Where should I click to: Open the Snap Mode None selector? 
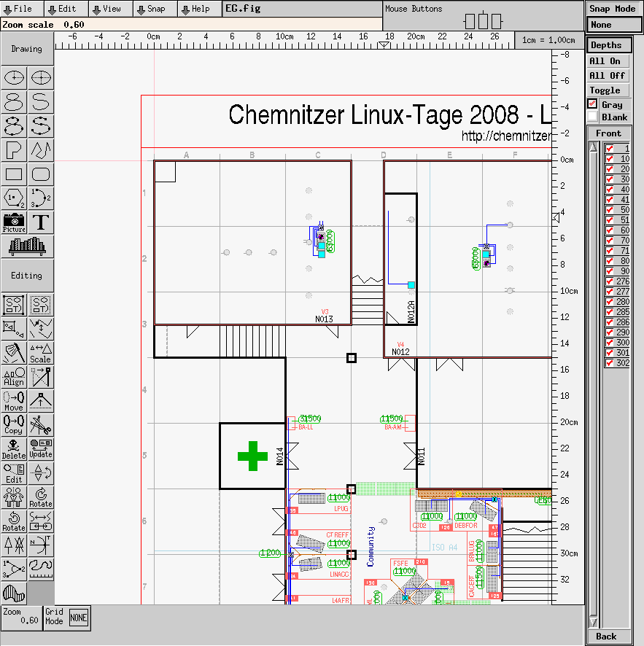point(614,25)
